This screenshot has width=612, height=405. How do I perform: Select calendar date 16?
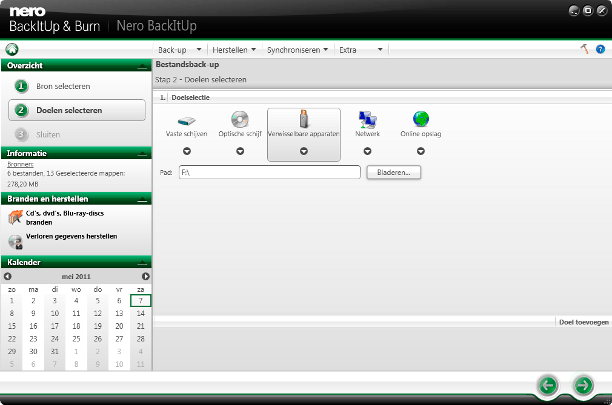[33, 326]
